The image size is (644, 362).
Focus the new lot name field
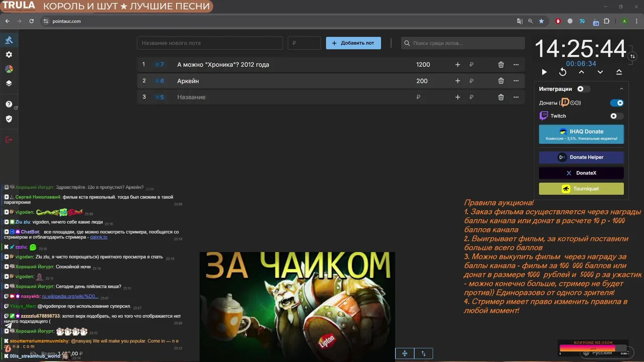tap(210, 43)
